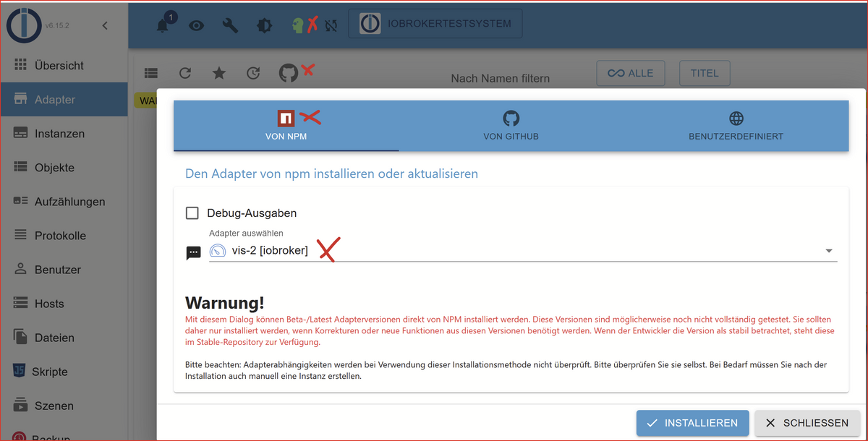Viewport: 868px width, 441px height.
Task: Collapse the sidebar with the chevron
Action: 105,26
